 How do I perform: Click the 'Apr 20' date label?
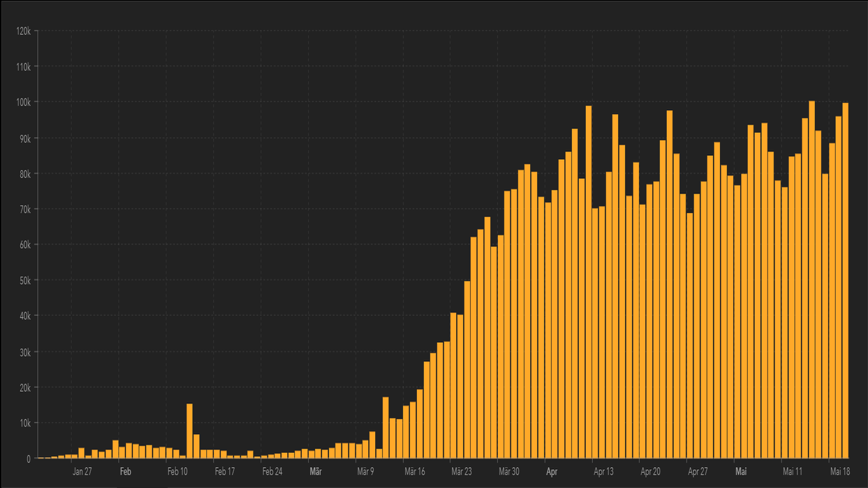point(651,472)
